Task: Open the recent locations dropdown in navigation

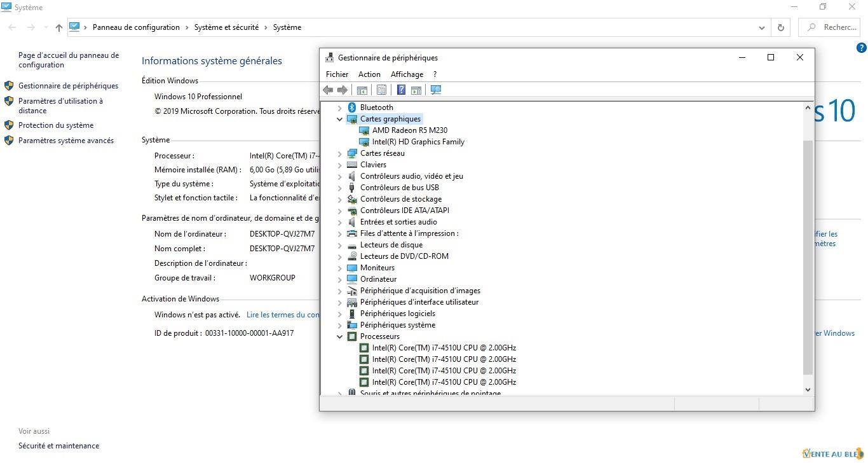Action: [45, 27]
